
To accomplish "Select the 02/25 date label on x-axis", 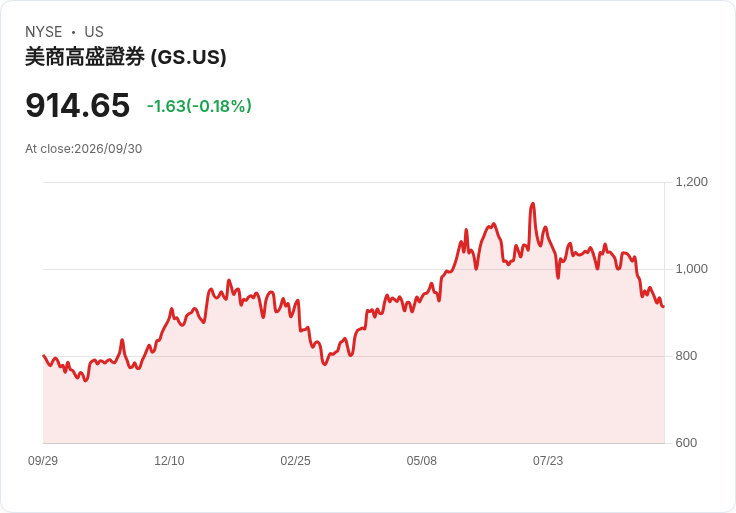I will coord(295,461).
